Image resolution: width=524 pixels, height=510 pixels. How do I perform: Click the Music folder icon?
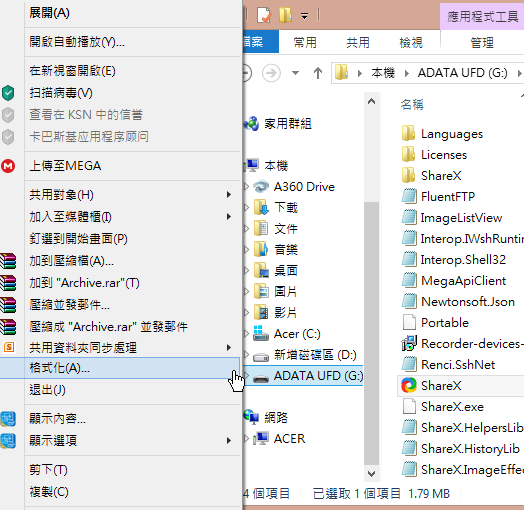[261, 250]
